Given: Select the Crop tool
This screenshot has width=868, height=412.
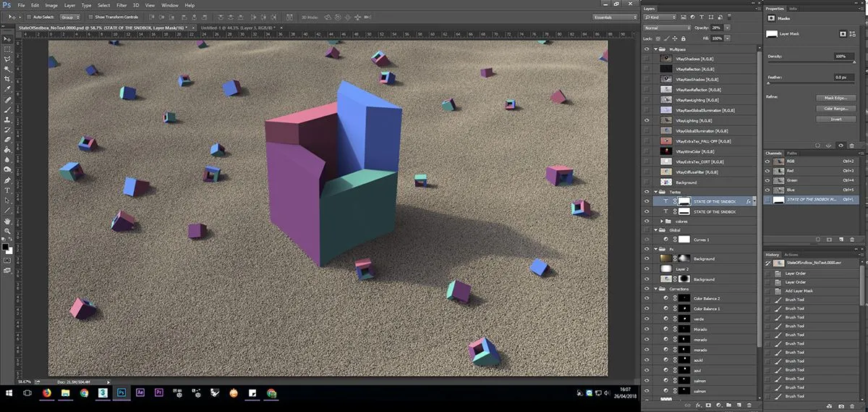Looking at the screenshot, I should point(9,79).
